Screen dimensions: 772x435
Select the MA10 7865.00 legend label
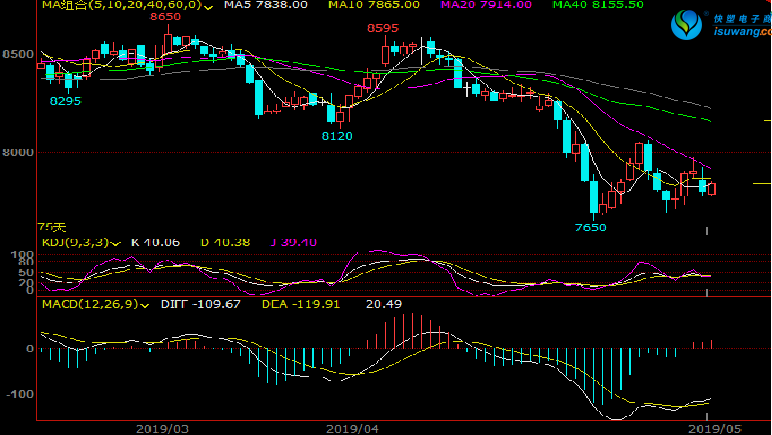pos(376,5)
